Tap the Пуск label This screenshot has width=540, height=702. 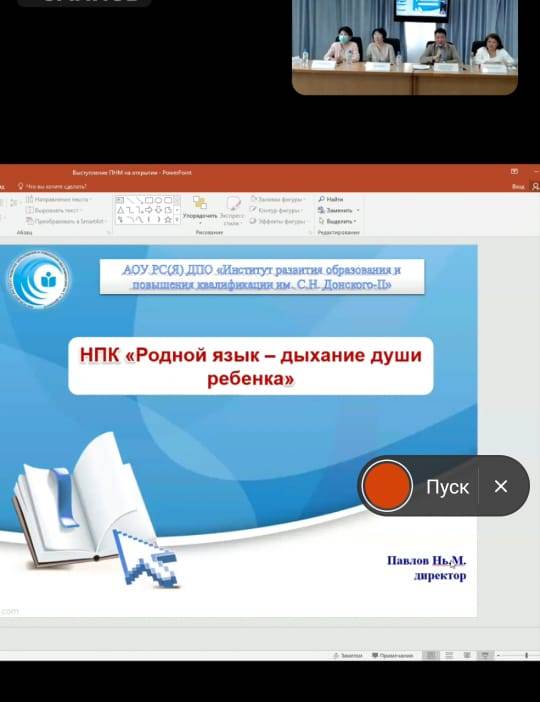pos(447,487)
